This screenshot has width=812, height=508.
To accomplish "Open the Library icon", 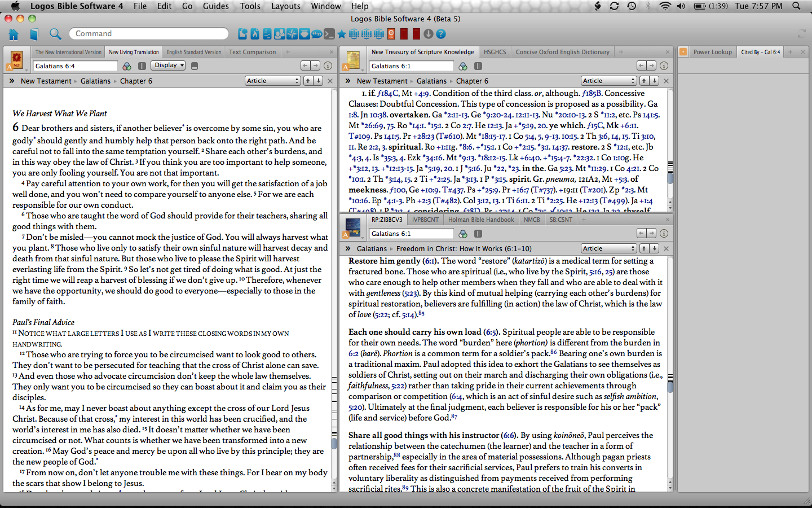I will [x=34, y=34].
